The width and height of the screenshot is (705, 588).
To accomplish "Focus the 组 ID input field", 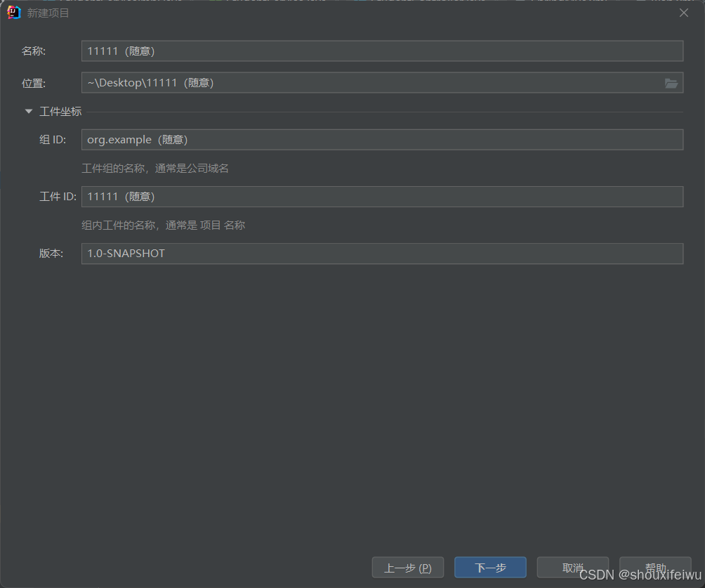I will pos(382,140).
